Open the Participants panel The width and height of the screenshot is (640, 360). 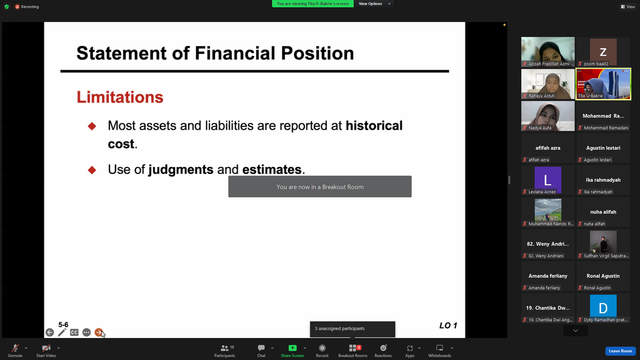point(225,350)
